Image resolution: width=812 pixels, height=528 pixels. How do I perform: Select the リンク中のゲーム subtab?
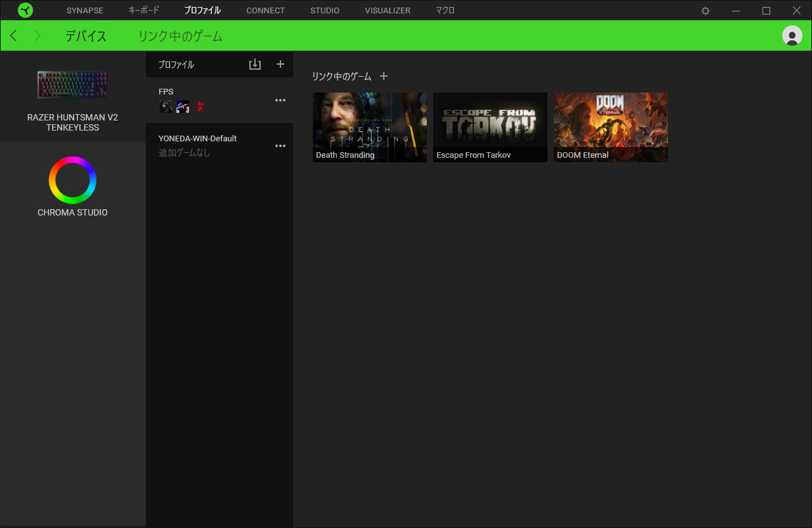180,36
